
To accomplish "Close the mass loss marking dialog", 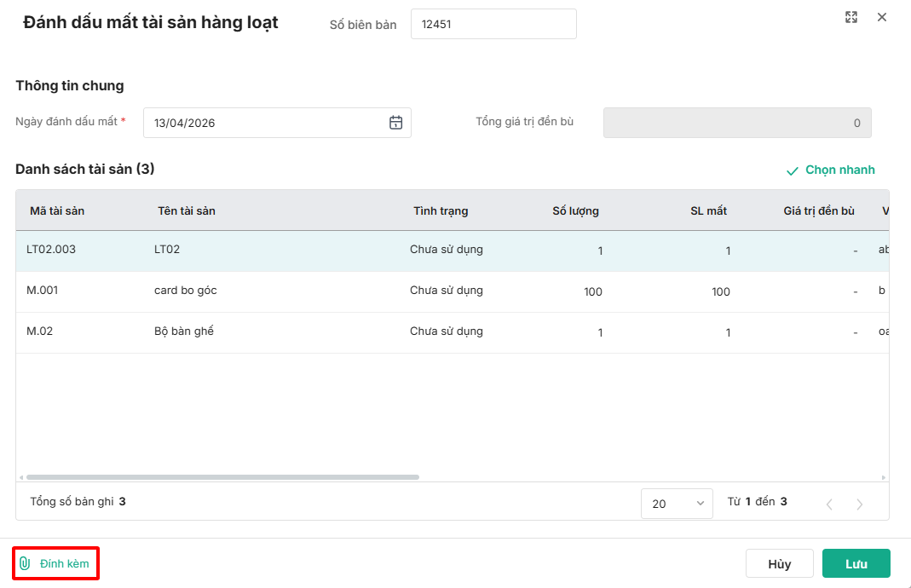I will pyautogui.click(x=882, y=17).
